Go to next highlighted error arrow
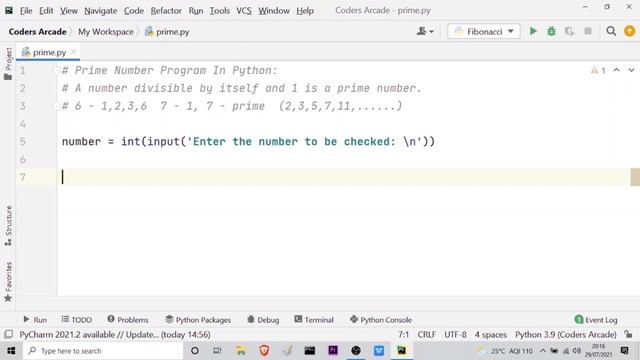The image size is (640, 360). [631, 70]
